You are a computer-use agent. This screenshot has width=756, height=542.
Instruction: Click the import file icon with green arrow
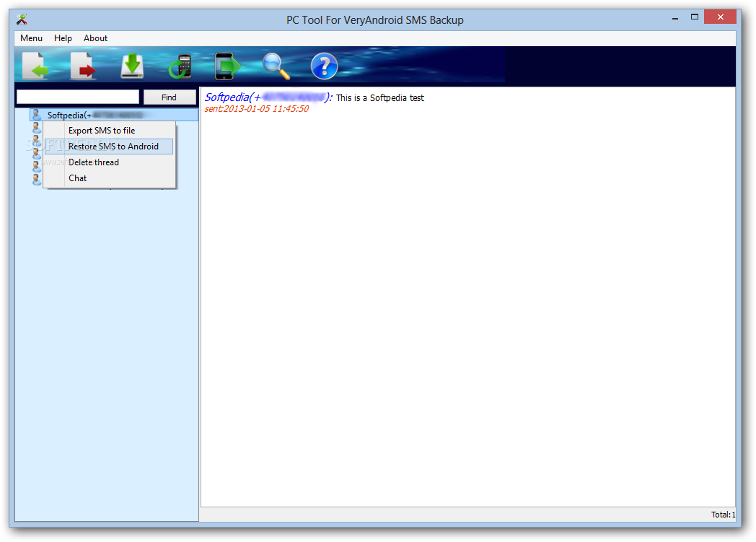click(35, 66)
